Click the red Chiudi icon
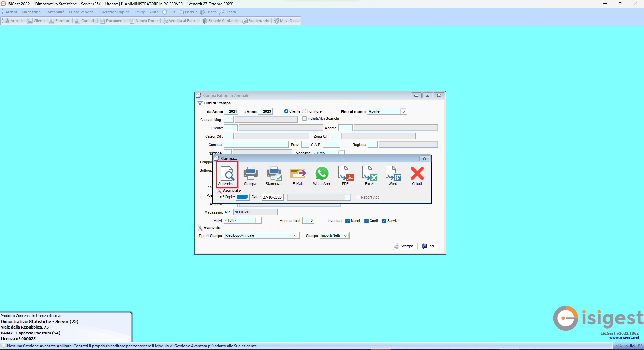Image resolution: width=644 pixels, height=350 pixels. (x=417, y=175)
